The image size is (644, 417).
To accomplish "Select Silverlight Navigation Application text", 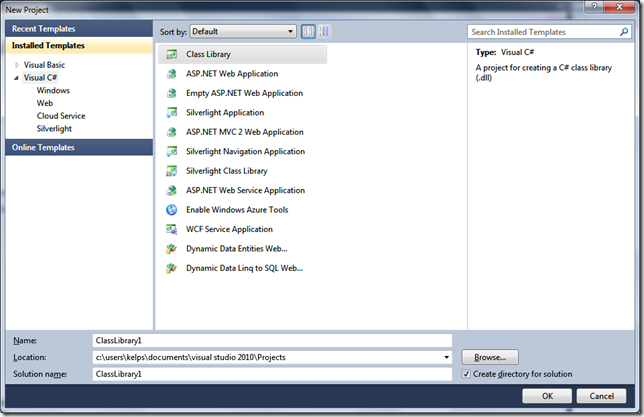I will pos(246,152).
